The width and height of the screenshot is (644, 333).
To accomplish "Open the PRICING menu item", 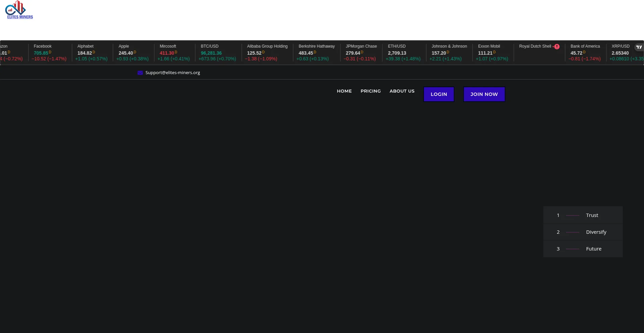I will click(371, 91).
